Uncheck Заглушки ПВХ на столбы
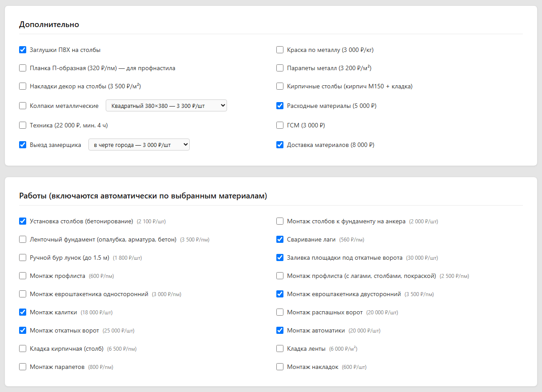The height and width of the screenshot is (392, 542). [x=23, y=50]
